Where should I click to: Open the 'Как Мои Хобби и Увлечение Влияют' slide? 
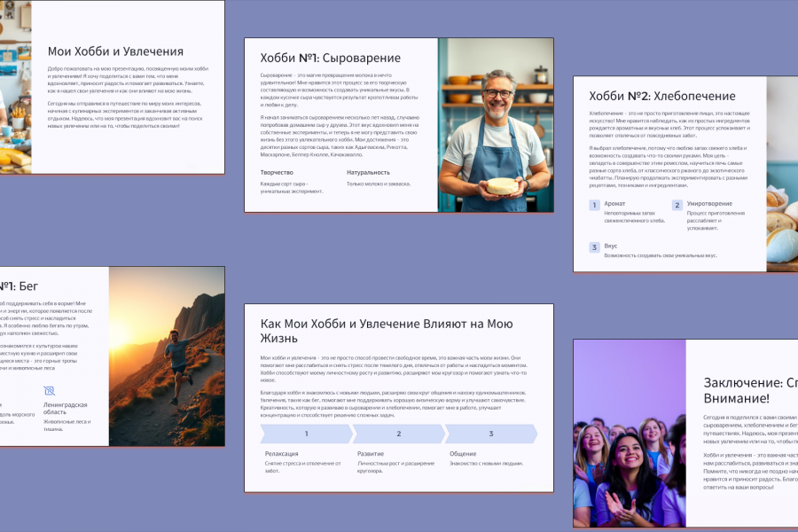(399, 398)
